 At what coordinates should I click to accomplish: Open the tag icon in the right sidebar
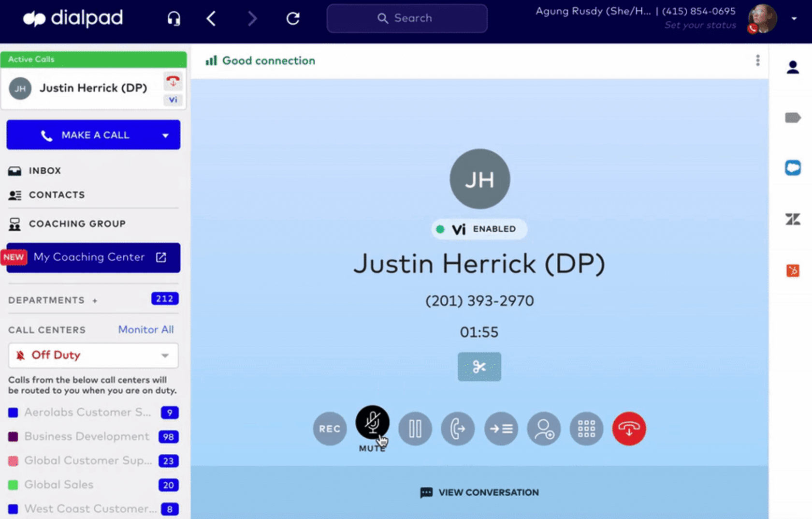(793, 118)
